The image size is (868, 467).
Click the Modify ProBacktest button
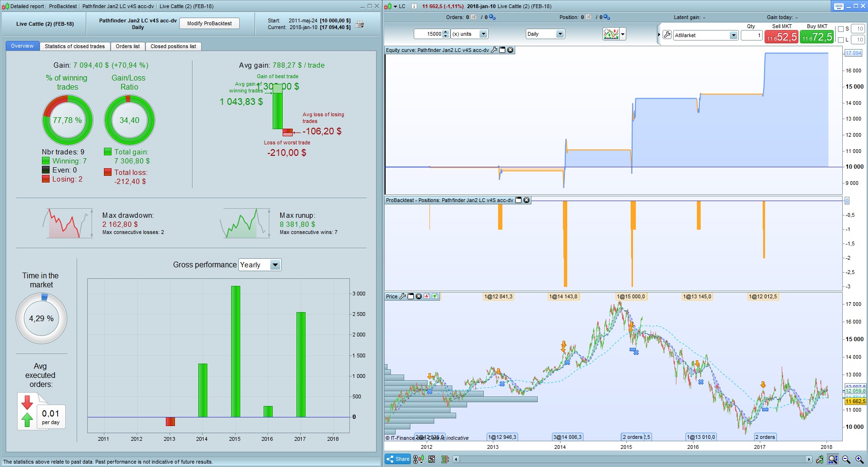tap(209, 23)
